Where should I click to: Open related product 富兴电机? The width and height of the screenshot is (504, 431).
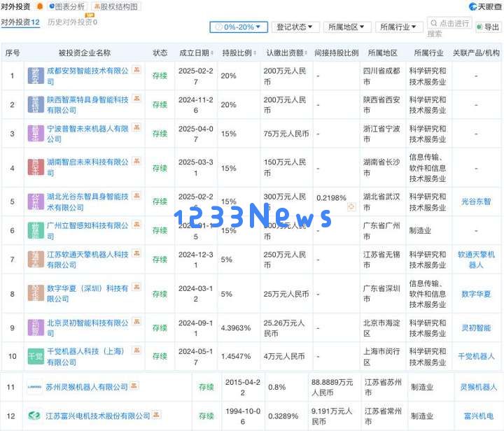[x=478, y=416]
